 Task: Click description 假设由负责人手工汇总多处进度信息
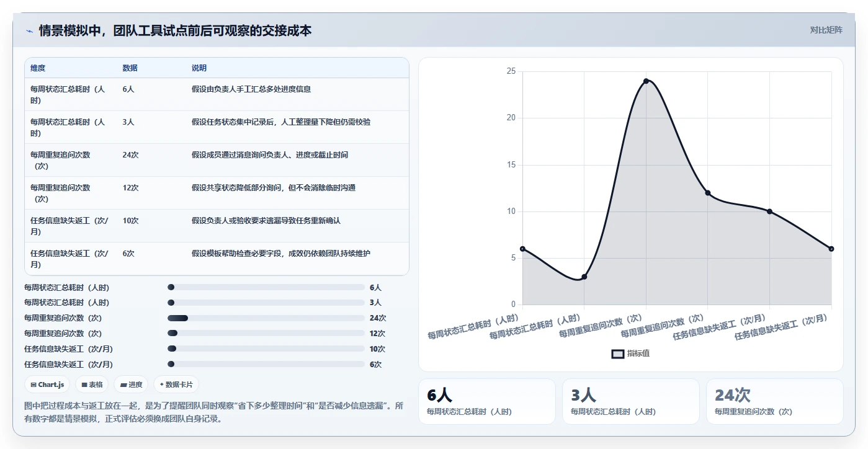point(251,89)
